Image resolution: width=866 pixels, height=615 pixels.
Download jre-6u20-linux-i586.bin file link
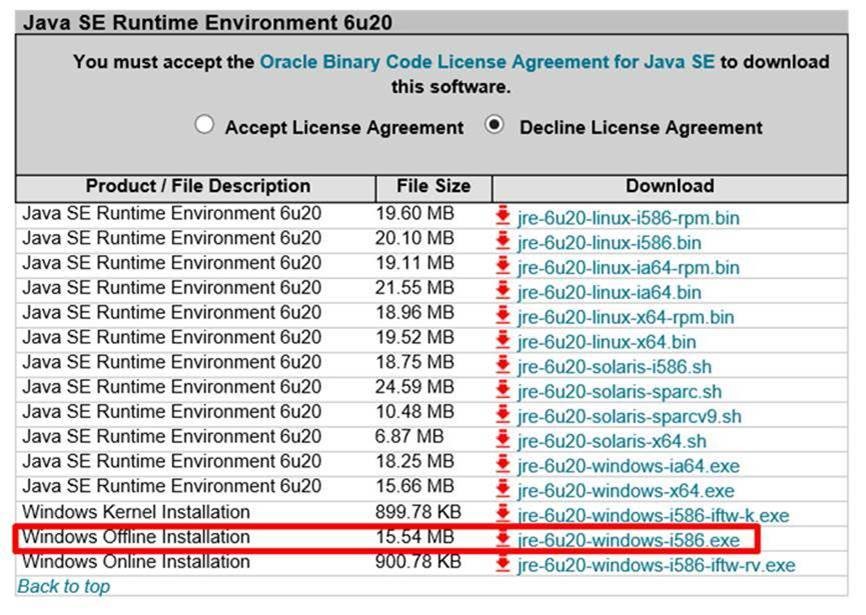click(x=610, y=243)
